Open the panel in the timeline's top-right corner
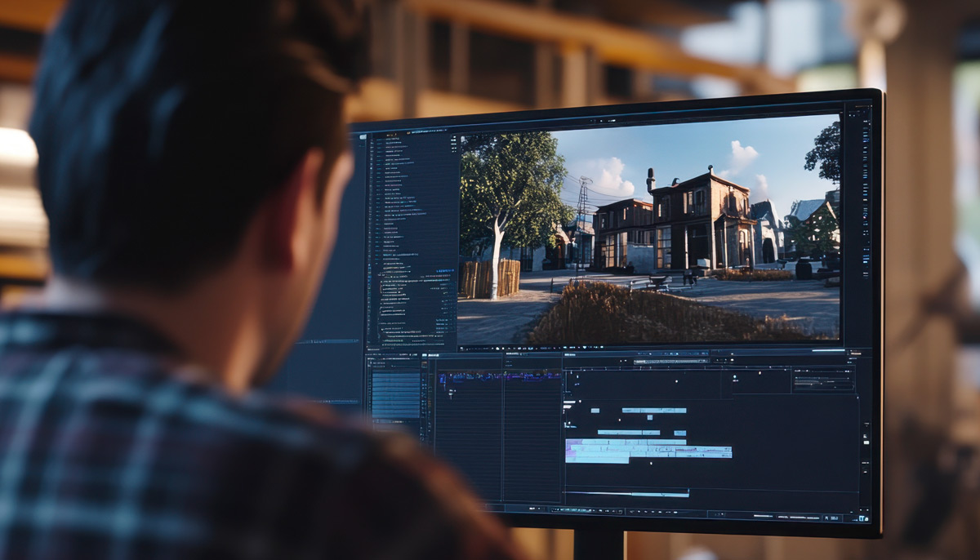The width and height of the screenshot is (980, 560). click(822, 380)
